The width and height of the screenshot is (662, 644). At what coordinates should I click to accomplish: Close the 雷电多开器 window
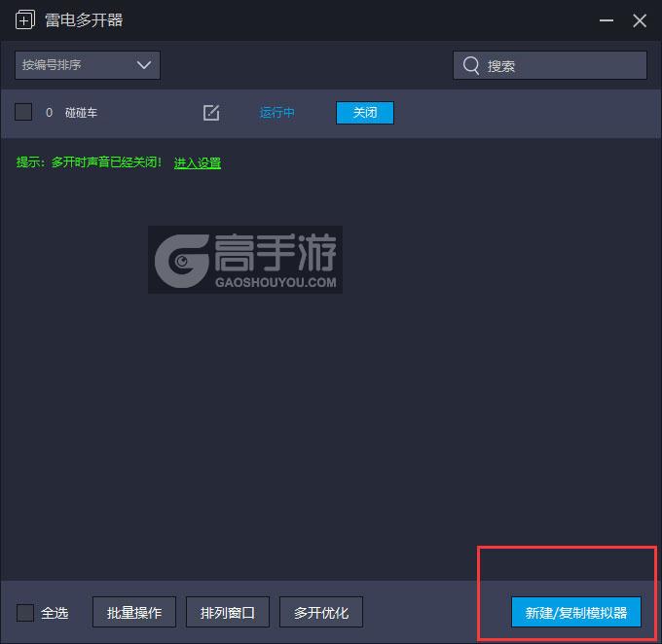(640, 20)
